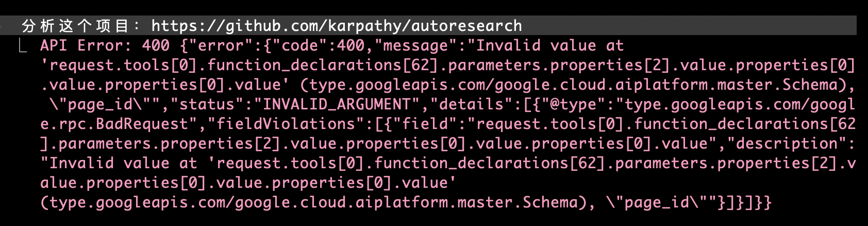Click the "status" JSON key

(207, 104)
